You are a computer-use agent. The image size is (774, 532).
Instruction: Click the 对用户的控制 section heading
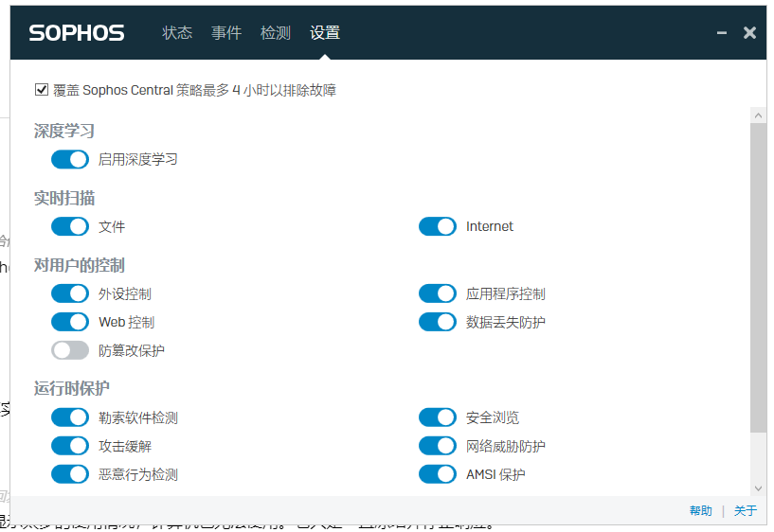click(79, 265)
